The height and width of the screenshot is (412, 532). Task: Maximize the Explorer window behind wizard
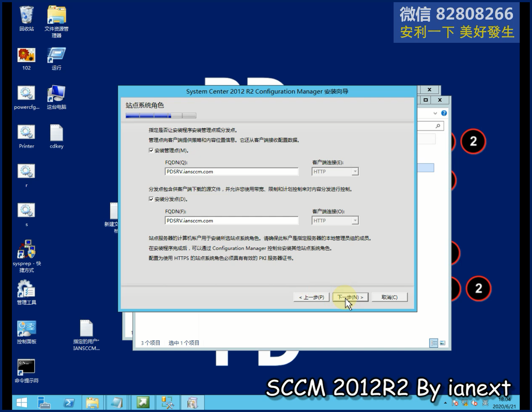[426, 100]
